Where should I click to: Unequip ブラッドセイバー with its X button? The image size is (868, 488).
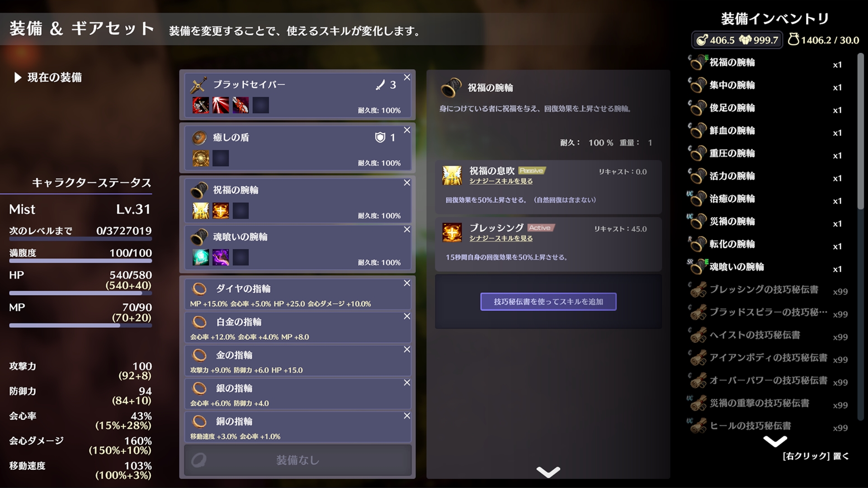(x=407, y=77)
